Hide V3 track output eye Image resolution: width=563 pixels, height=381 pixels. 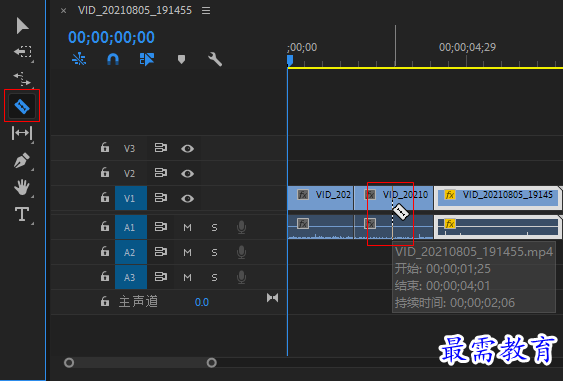[187, 148]
